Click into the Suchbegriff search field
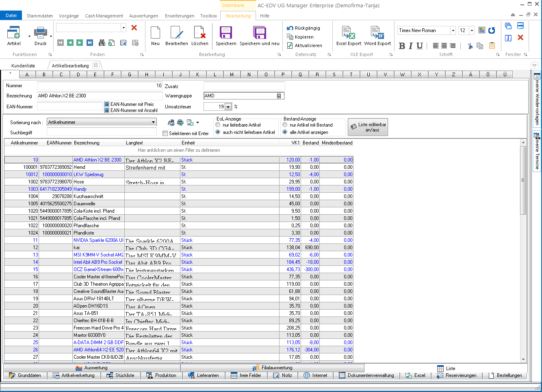 pos(102,132)
